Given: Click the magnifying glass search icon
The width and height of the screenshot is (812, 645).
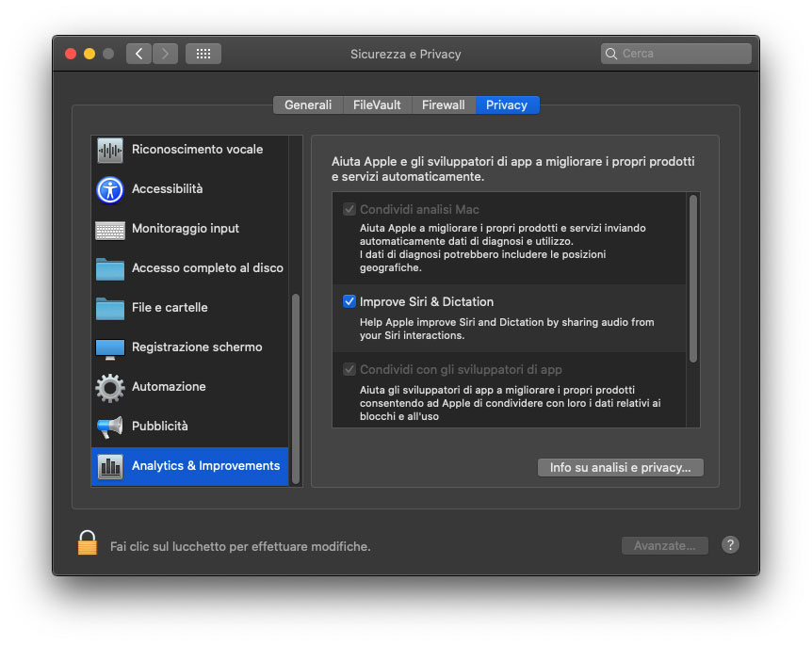Looking at the screenshot, I should pos(611,54).
